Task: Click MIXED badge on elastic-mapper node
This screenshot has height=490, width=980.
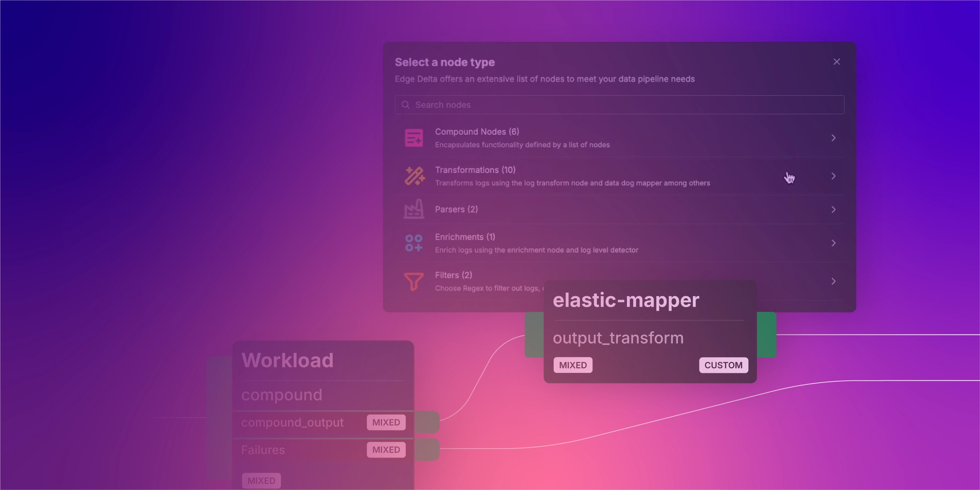Action: tap(573, 365)
